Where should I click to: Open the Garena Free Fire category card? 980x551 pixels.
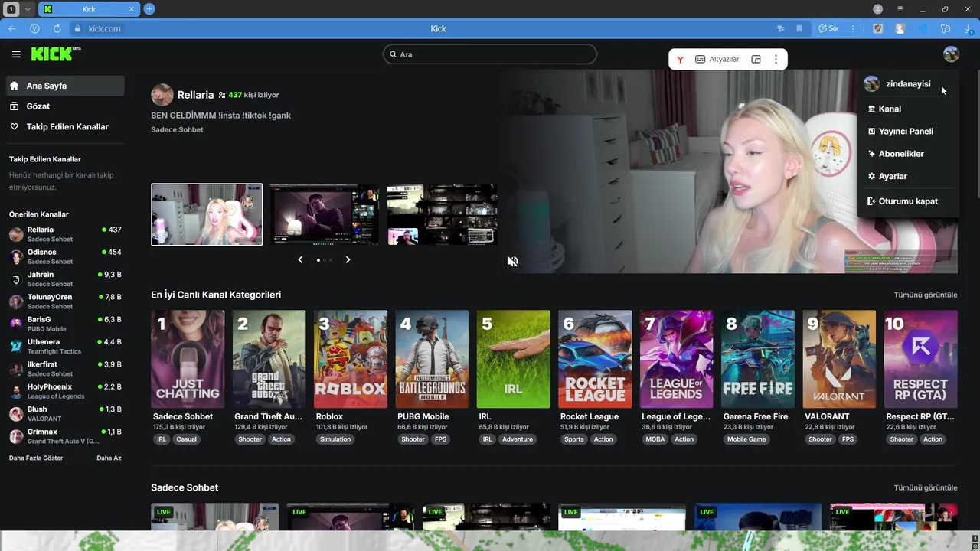tap(758, 359)
